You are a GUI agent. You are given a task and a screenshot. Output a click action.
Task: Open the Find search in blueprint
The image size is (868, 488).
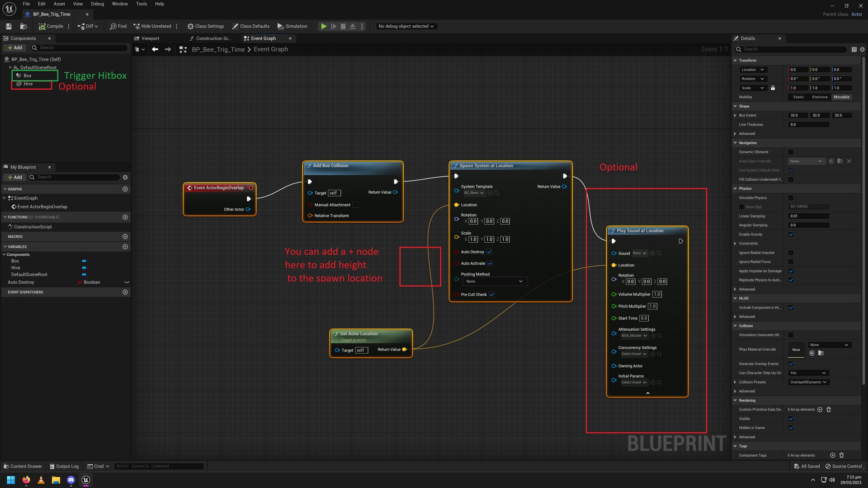[x=118, y=26]
